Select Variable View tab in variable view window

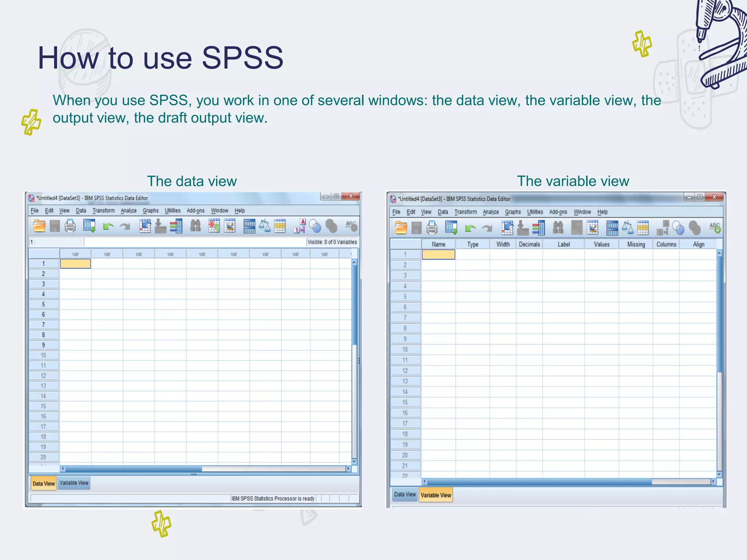click(436, 495)
